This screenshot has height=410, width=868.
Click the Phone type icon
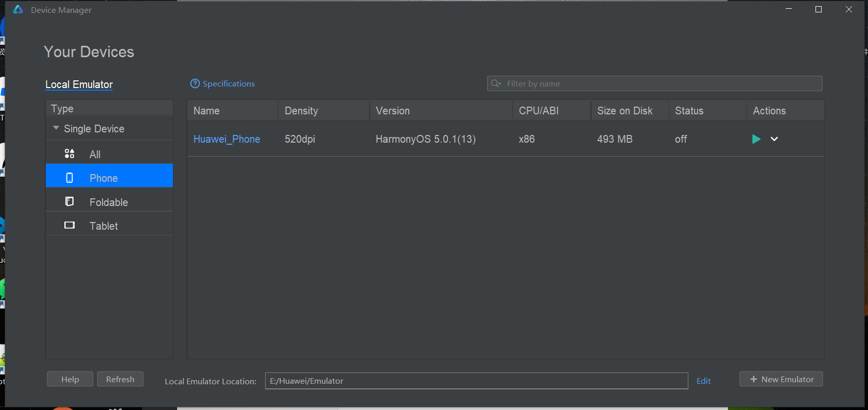(x=70, y=178)
